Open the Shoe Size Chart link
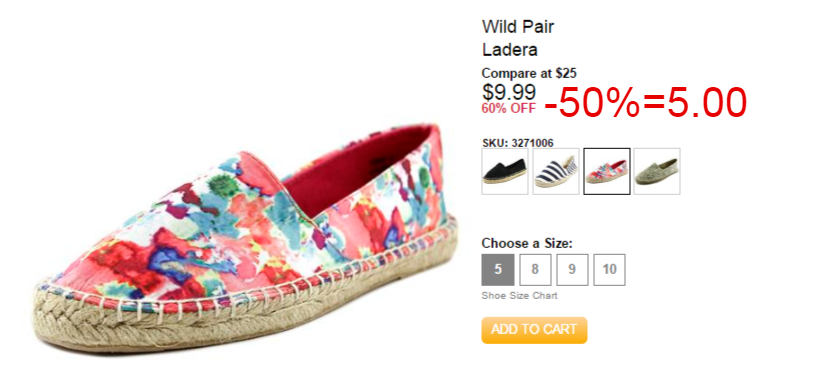820x368 pixels. click(519, 296)
